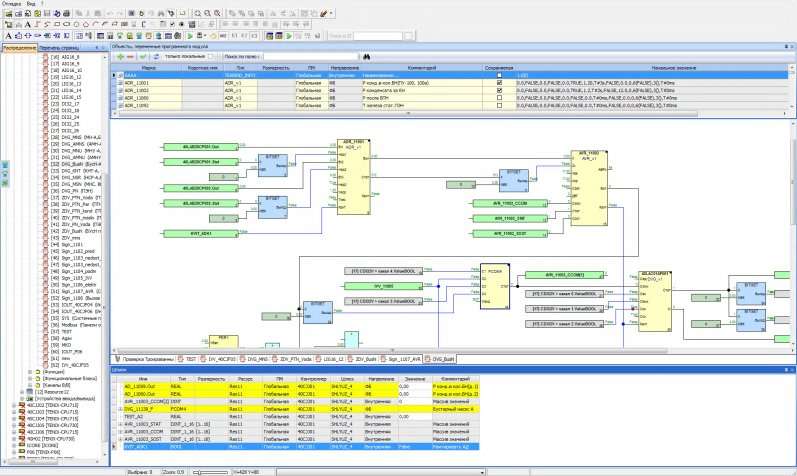Screen dimensions: 797x476
Task: Expand the DVG_11128_P row in bottom table
Action: (120, 409)
